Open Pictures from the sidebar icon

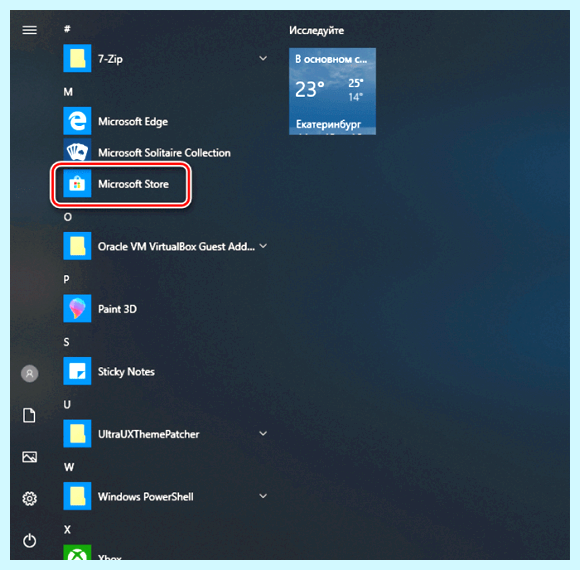point(30,457)
